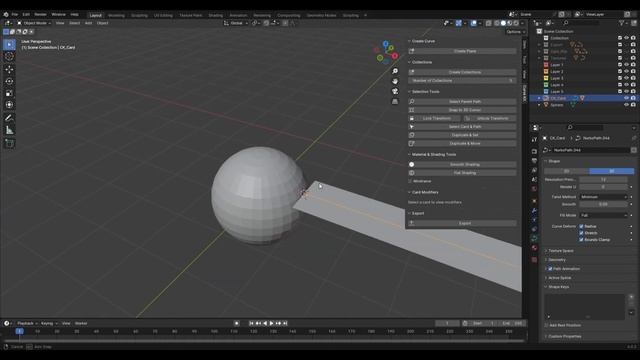Expand the Texture Space panel
Screen dimensions: 640x360
(x=560, y=251)
